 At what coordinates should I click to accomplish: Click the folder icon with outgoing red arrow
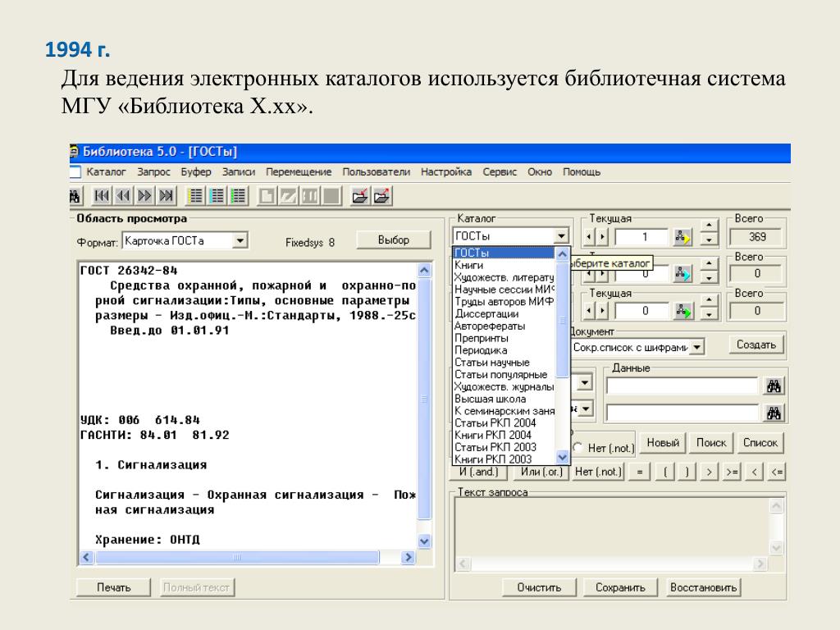tap(381, 196)
